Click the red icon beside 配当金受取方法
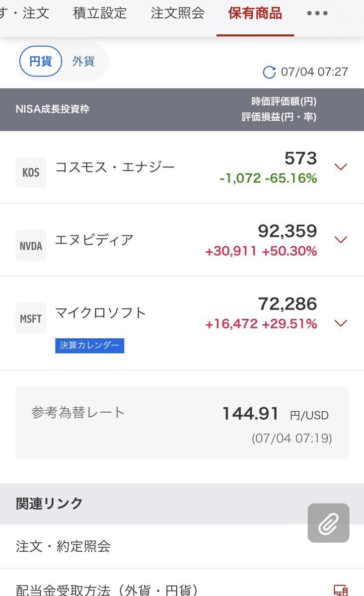Viewport: 364px width, 596px height. pyautogui.click(x=340, y=590)
